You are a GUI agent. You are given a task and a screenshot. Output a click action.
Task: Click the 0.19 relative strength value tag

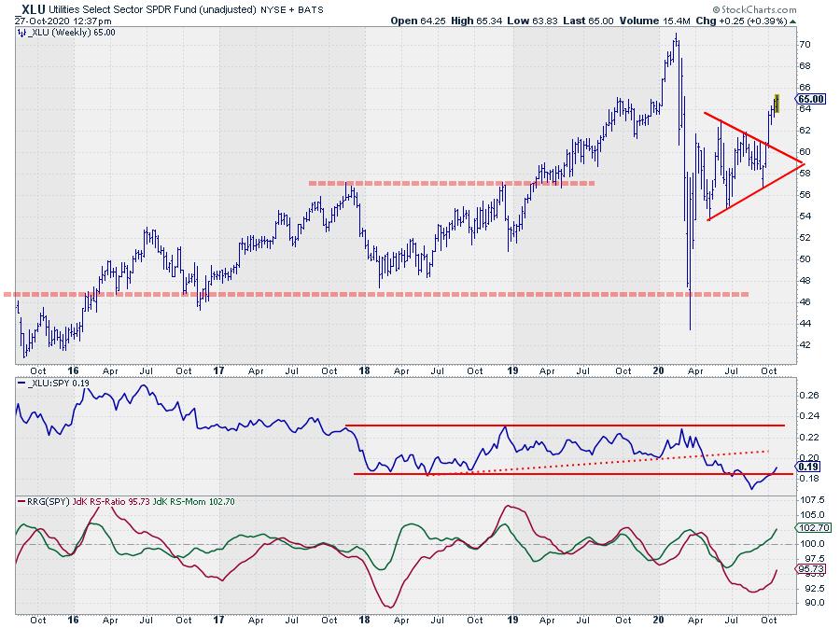pyautogui.click(x=808, y=467)
